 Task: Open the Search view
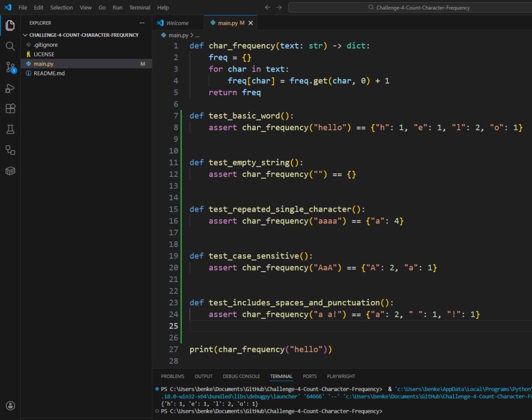pyautogui.click(x=10, y=46)
